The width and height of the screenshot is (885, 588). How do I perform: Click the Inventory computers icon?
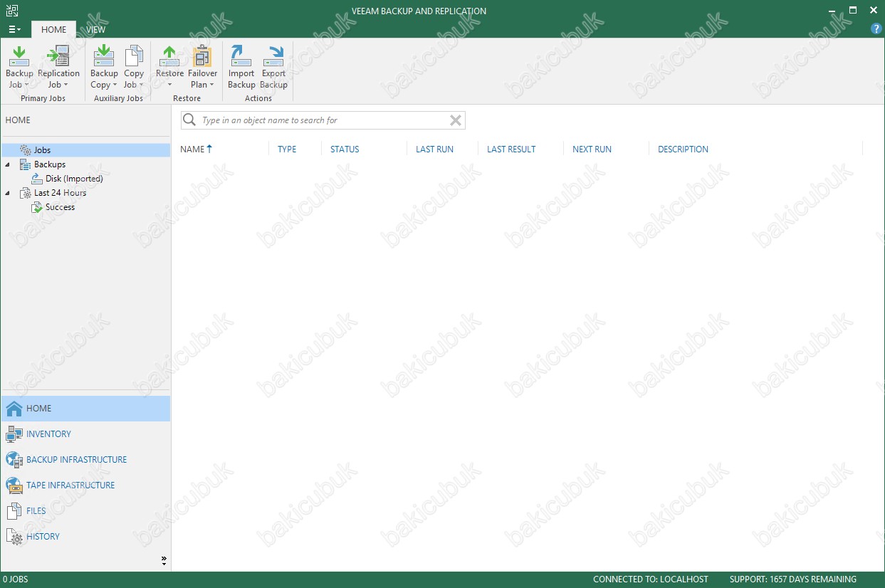(x=14, y=434)
